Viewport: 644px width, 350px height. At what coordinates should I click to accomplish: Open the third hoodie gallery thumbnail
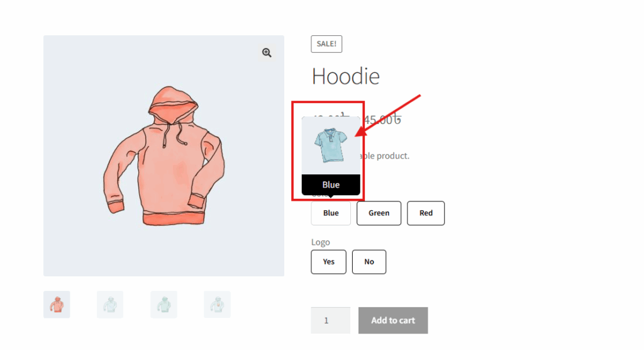coord(164,305)
